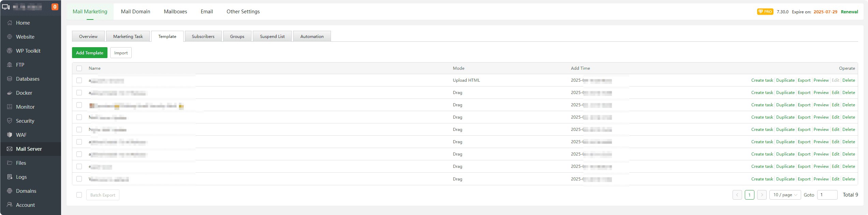
Task: Tick the checkbox beside Batch Export
Action: point(79,195)
